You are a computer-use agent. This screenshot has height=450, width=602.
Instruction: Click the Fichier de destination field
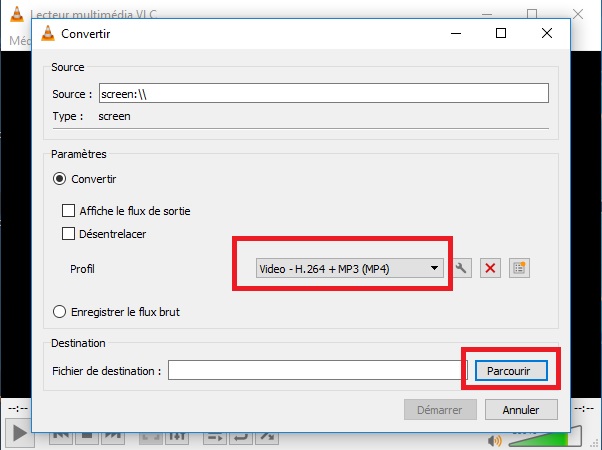(x=318, y=370)
